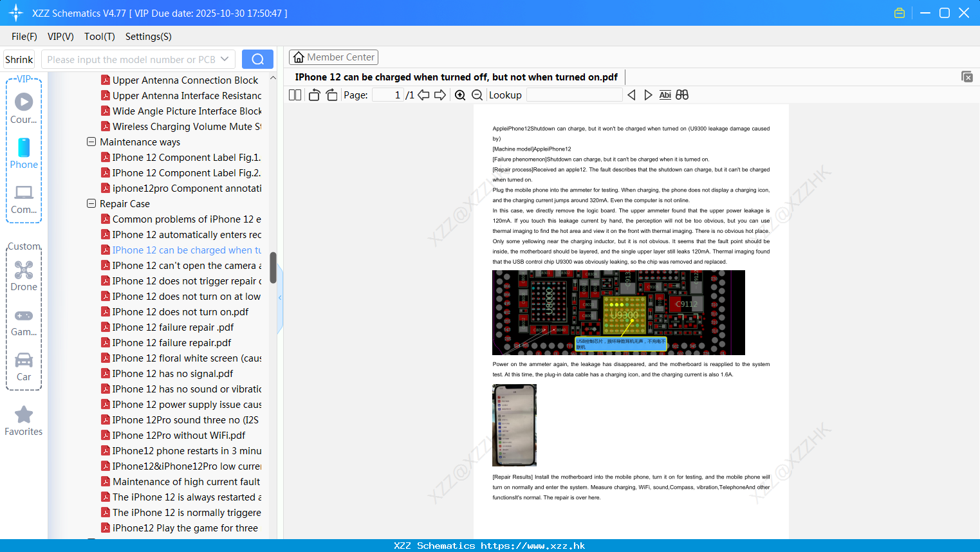Open the Tool(T) menu

coord(100,37)
